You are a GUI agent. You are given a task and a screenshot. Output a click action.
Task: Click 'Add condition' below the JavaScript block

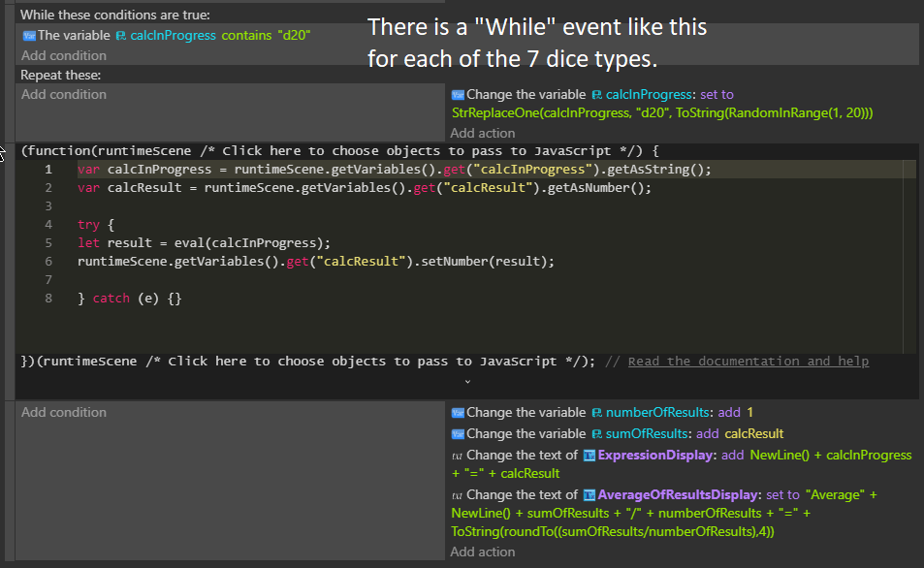pos(64,412)
